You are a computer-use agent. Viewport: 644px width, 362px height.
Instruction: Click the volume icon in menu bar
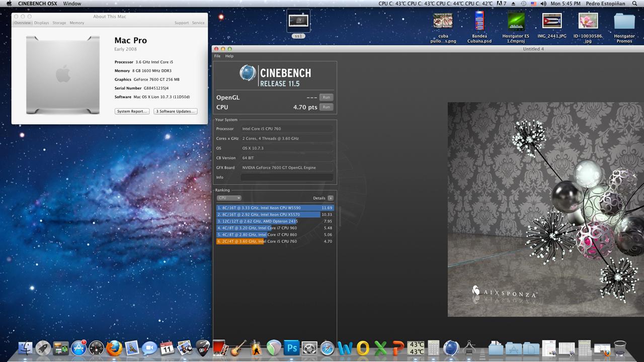(x=543, y=4)
